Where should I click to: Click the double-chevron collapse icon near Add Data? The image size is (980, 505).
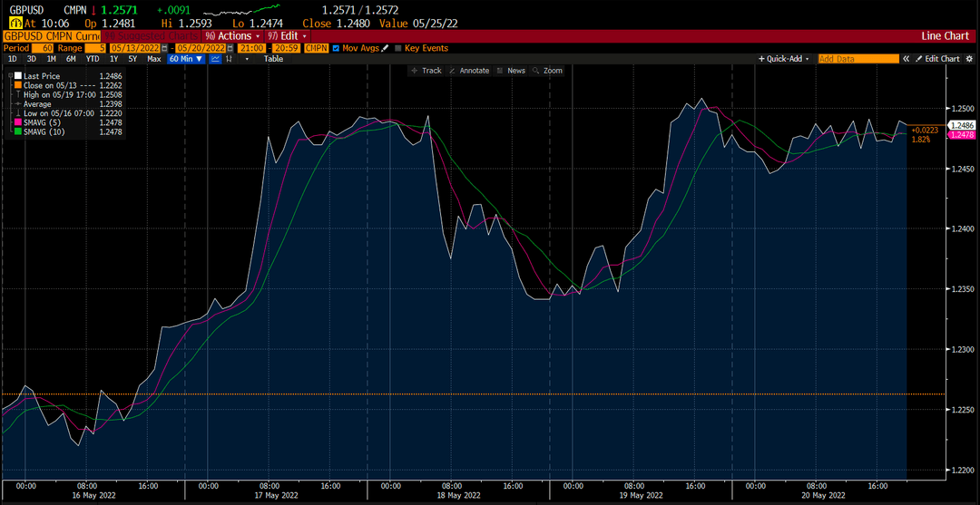pyautogui.click(x=905, y=59)
